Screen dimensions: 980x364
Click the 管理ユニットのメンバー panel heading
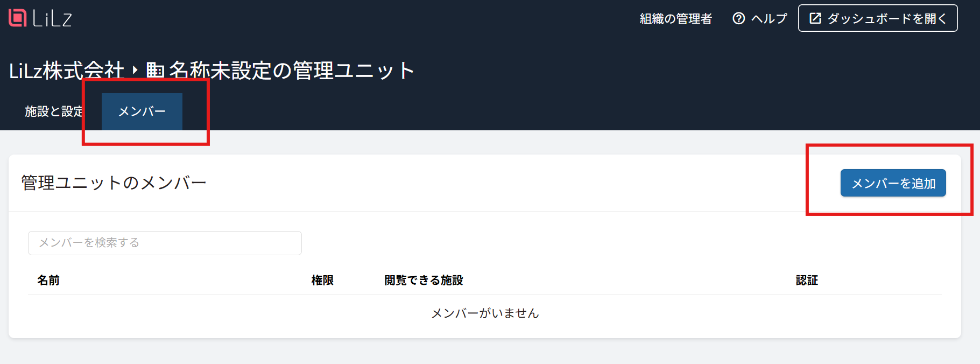click(x=114, y=183)
